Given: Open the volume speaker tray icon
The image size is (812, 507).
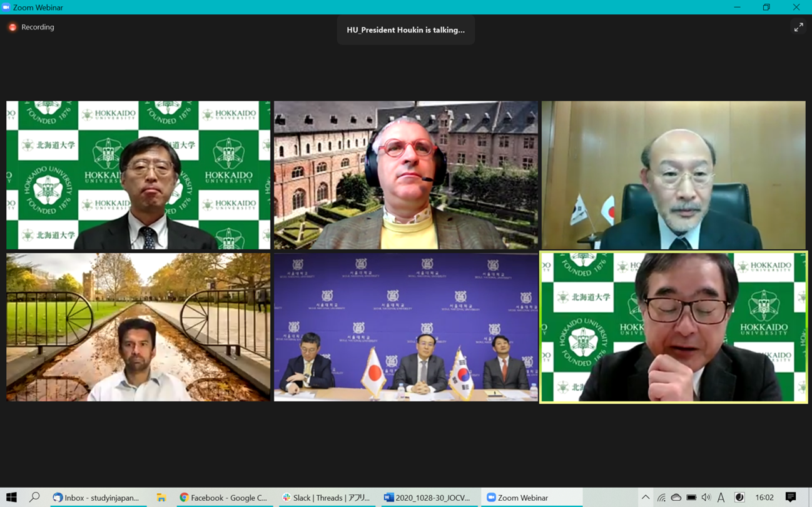Looking at the screenshot, I should pos(706,498).
